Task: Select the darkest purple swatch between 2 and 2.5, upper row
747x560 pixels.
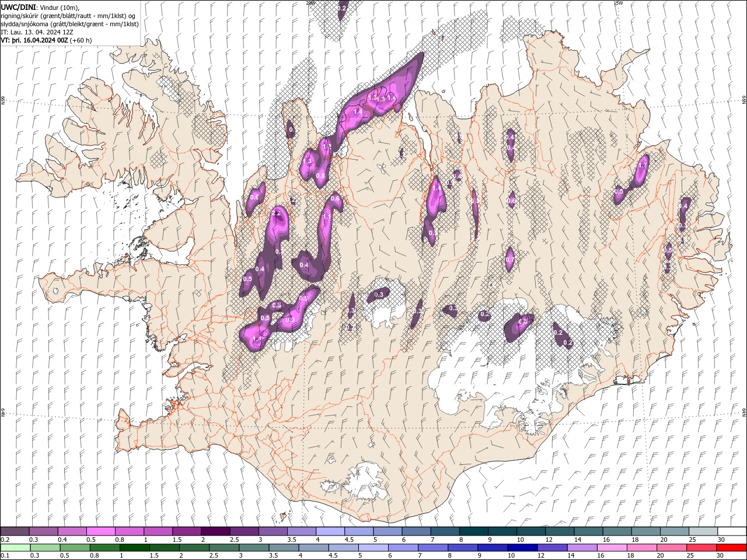Action: coord(215,531)
